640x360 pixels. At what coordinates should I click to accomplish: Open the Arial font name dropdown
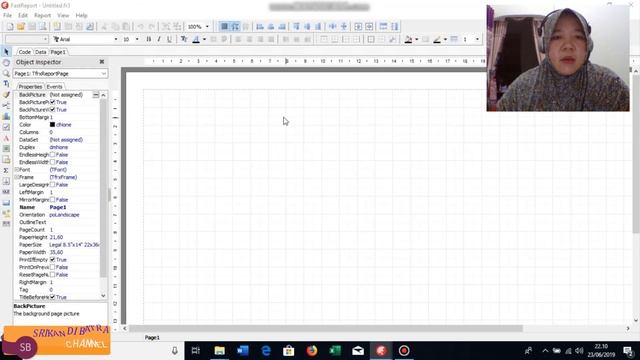[x=116, y=39]
